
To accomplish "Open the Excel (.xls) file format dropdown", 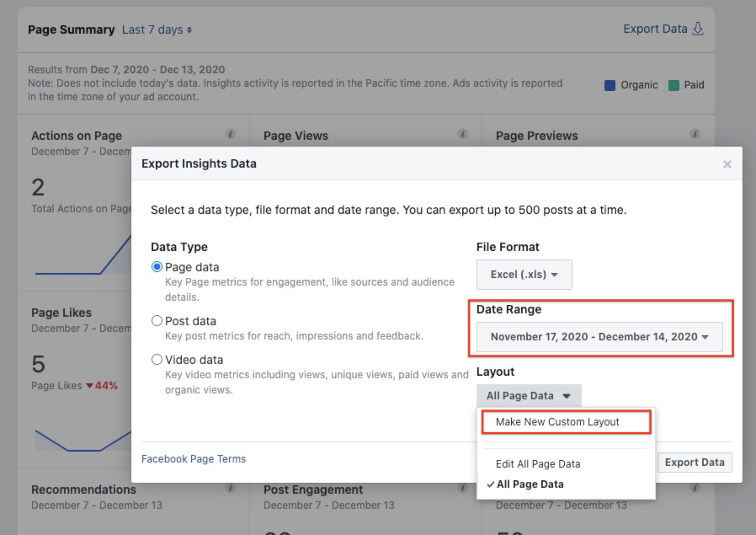I will 524,275.
